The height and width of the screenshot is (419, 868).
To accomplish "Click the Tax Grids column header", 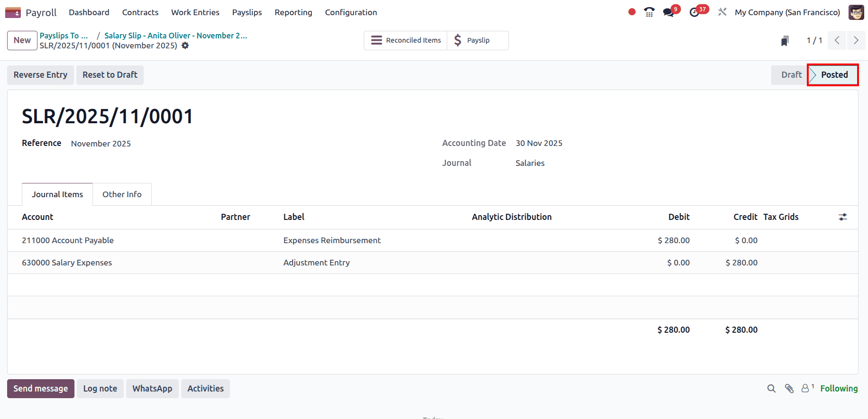I will [781, 217].
